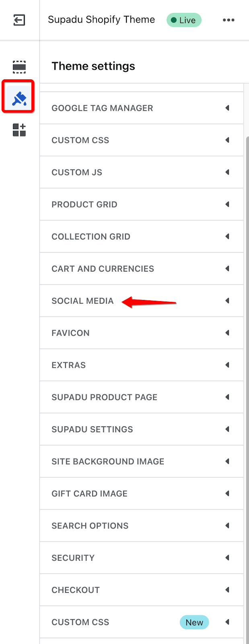Open the Product Grid settings

142,204
